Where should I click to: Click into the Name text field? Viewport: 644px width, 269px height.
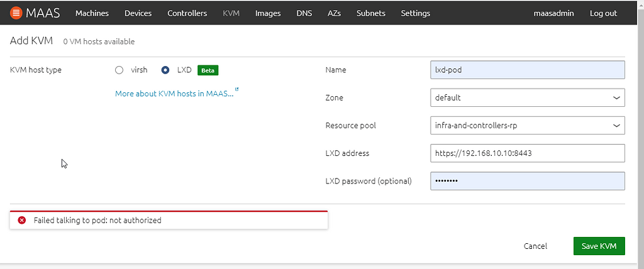[x=528, y=70]
